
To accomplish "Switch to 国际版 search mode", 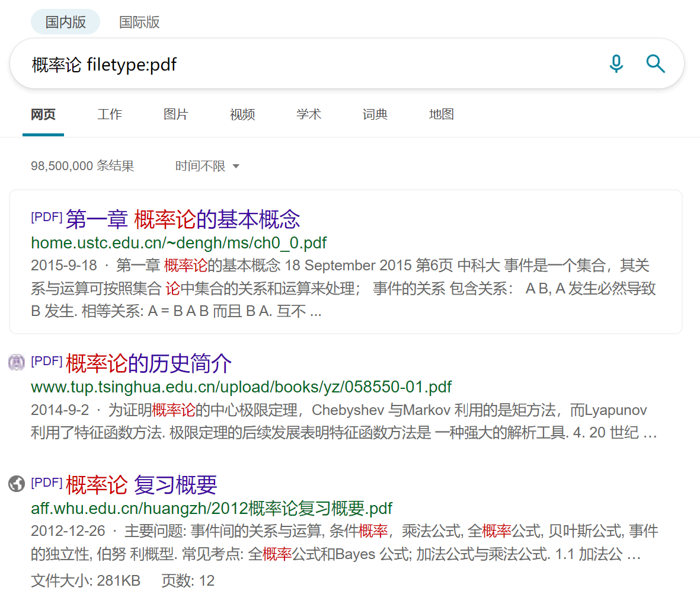I will pos(139,22).
